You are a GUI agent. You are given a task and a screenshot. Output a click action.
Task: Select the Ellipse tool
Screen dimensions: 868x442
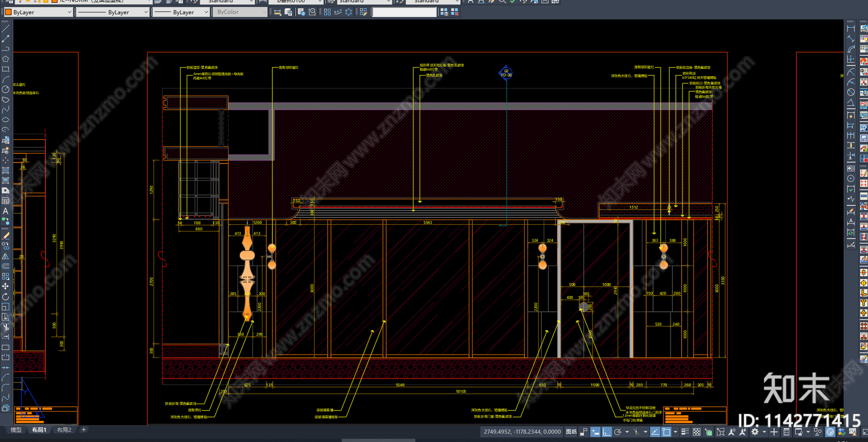click(x=5, y=119)
